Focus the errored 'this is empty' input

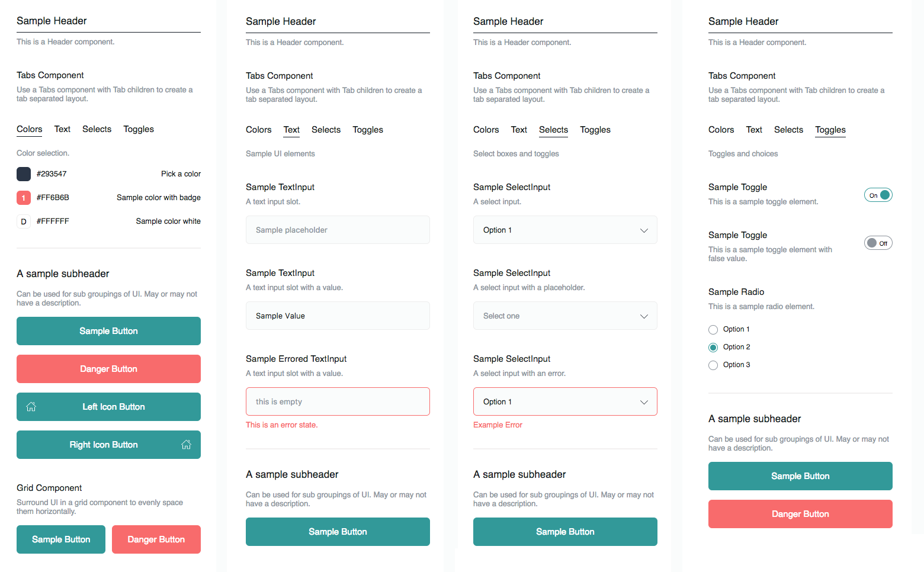tap(338, 402)
